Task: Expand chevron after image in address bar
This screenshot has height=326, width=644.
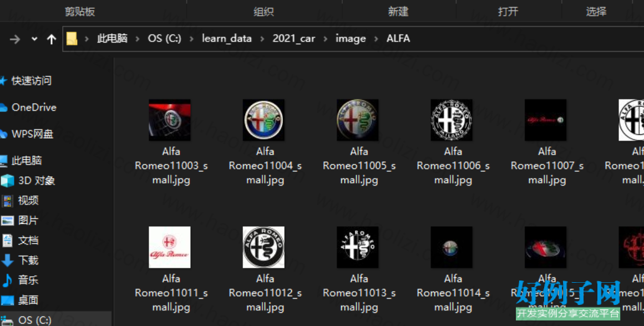Action: [x=376, y=39]
